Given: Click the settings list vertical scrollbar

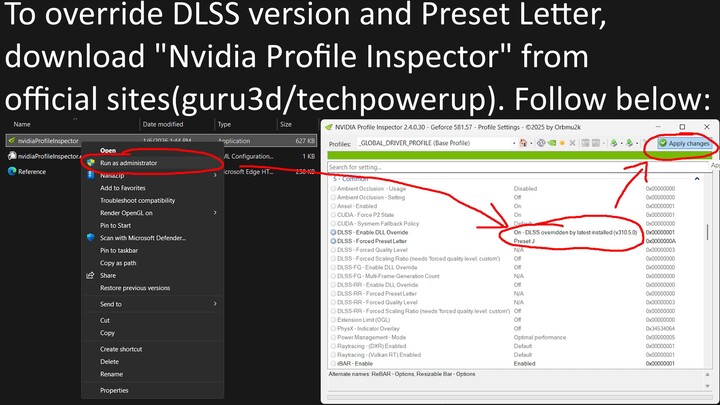Looking at the screenshot, I should tap(708, 232).
